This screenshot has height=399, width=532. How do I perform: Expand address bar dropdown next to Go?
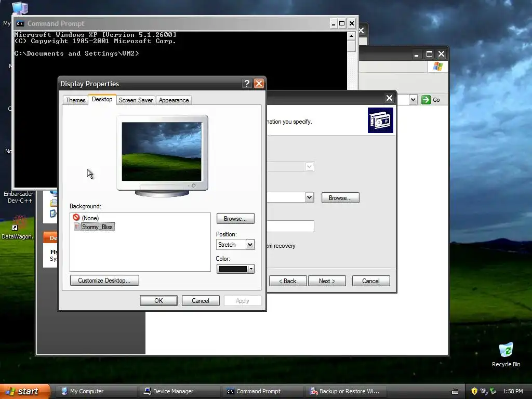tap(413, 100)
